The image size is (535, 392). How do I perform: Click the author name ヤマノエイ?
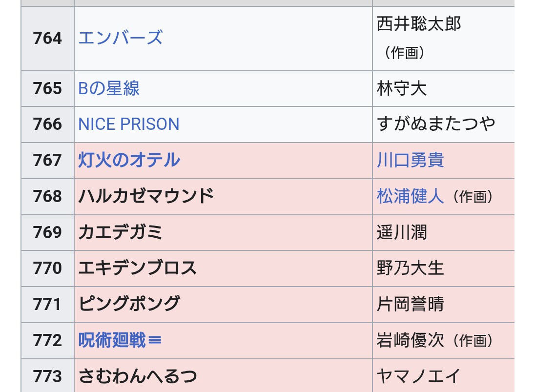418,376
